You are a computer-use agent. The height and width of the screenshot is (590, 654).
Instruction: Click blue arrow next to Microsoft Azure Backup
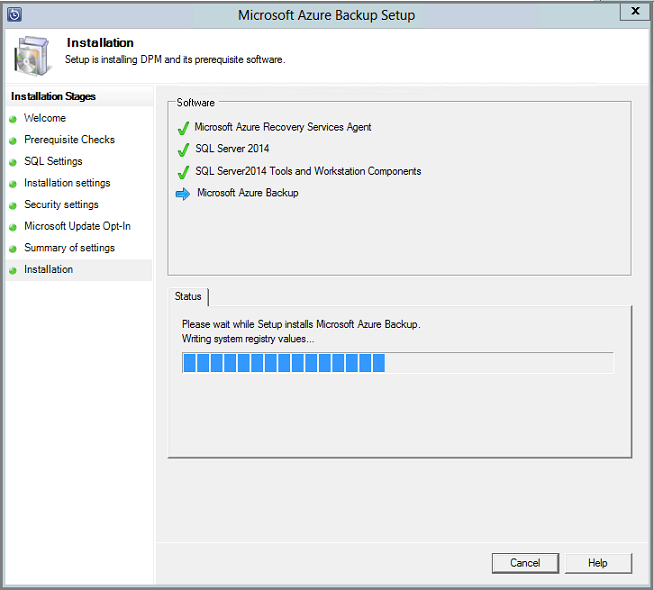182,194
